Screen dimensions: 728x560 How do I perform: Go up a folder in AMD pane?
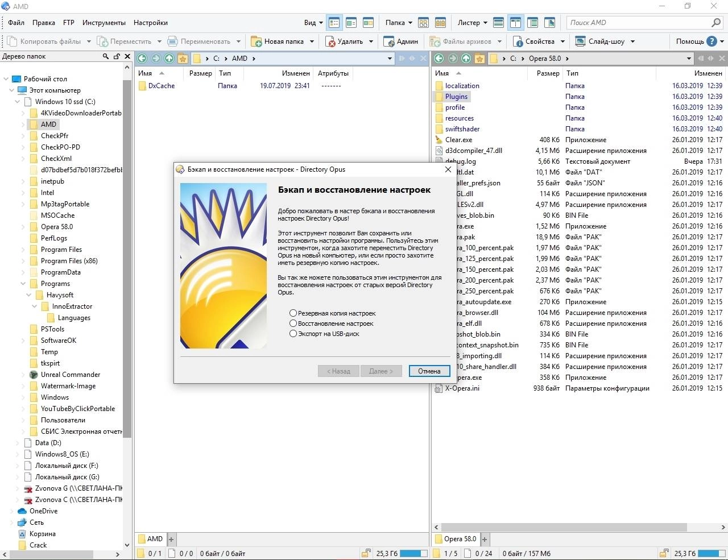(169, 58)
